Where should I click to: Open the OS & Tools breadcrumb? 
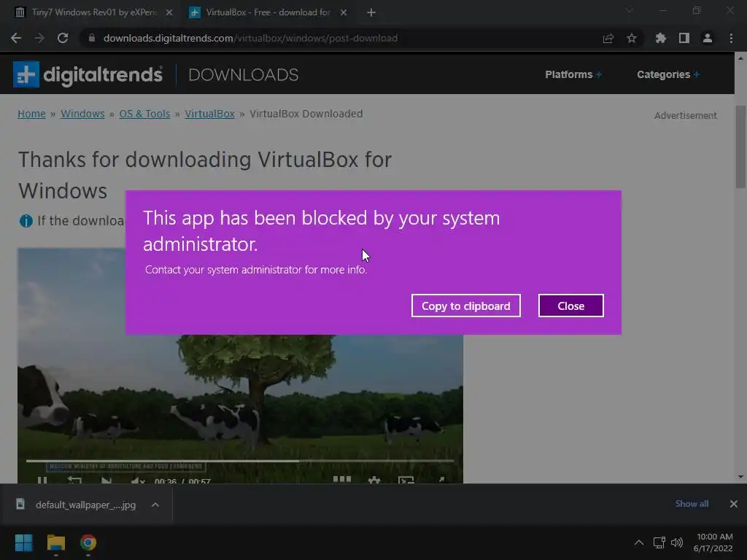[144, 114]
